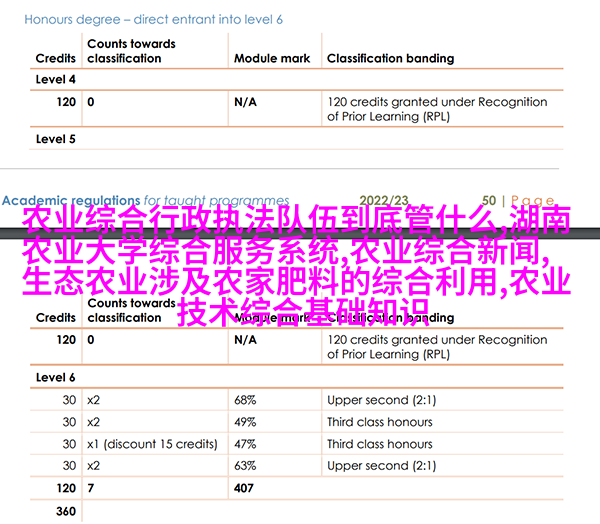
Task: Select the 'Level 4' row label
Action: point(56,80)
